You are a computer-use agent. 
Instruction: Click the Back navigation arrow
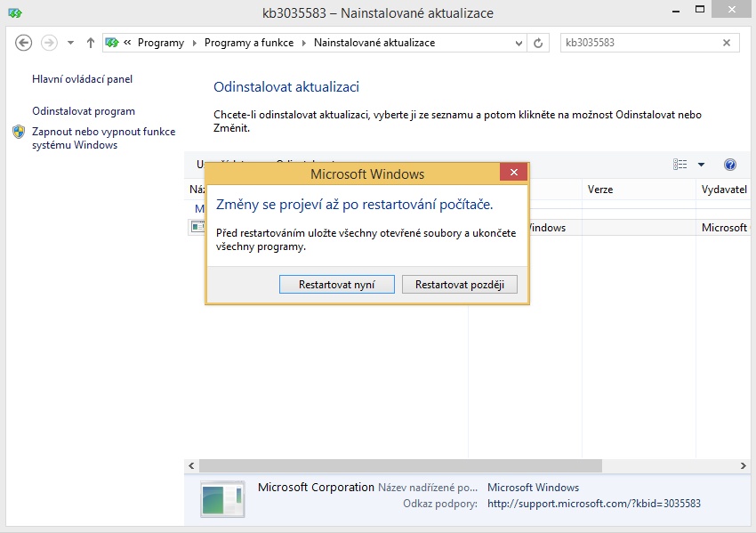(24, 43)
